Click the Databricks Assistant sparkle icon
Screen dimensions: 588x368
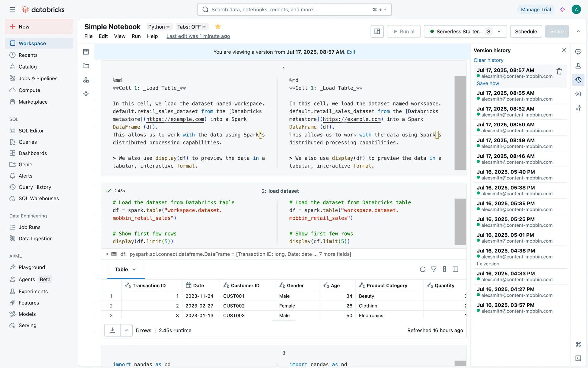point(562,10)
